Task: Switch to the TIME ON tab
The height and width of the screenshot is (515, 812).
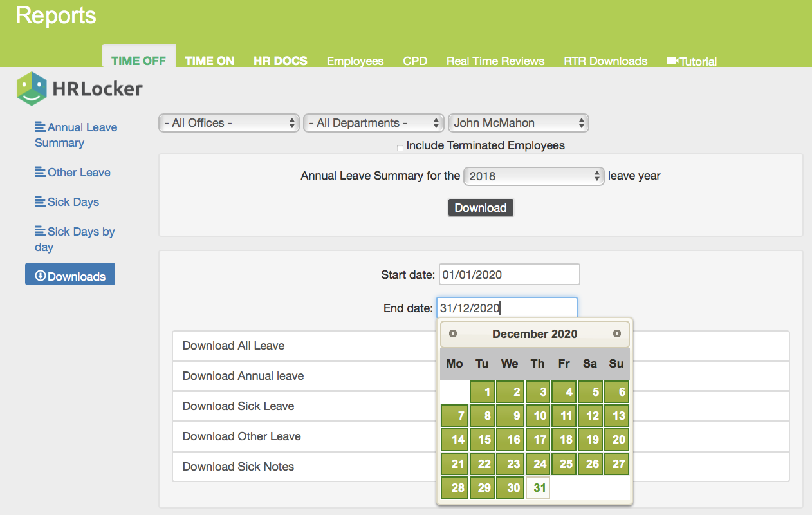Action: [209, 61]
